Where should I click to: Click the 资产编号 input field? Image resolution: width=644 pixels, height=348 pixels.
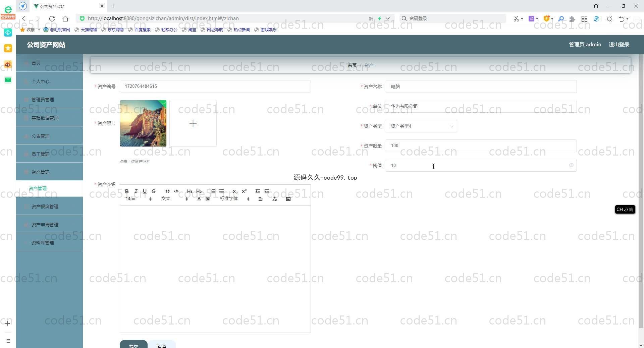215,86
